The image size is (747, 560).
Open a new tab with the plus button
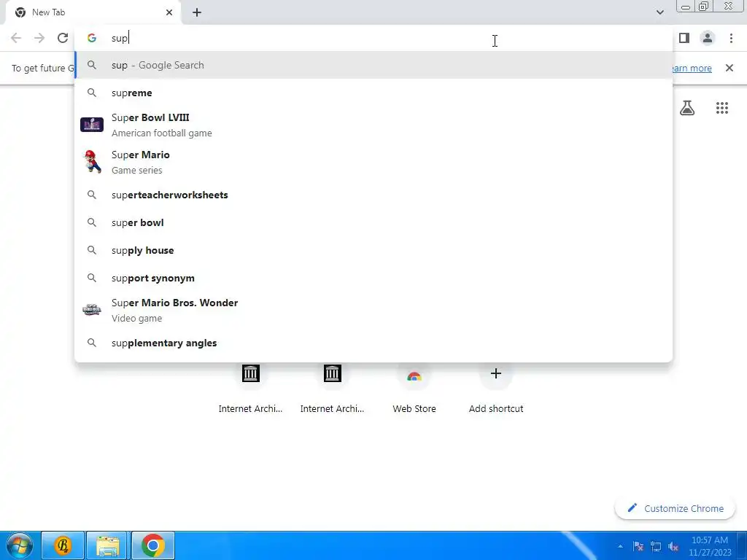click(197, 12)
